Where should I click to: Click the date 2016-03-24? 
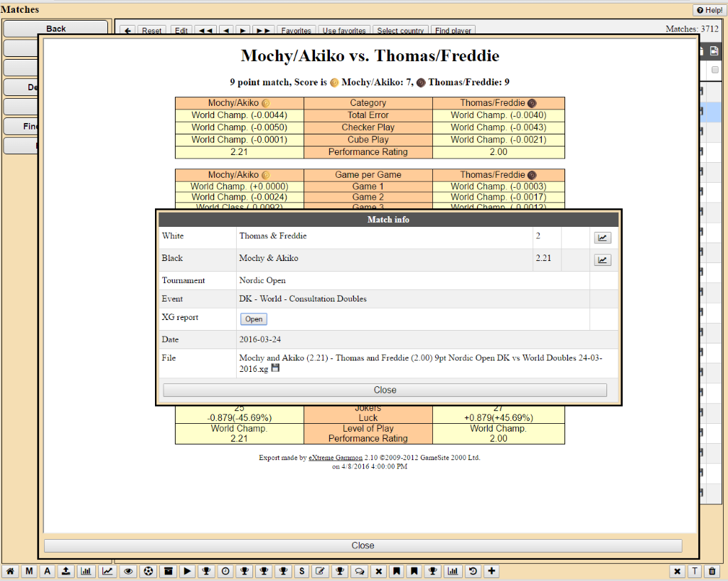point(260,339)
